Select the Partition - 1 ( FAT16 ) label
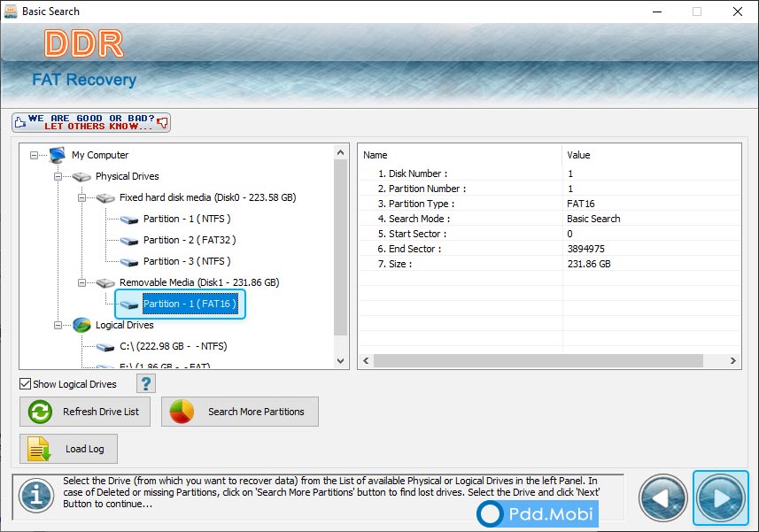 tap(190, 305)
